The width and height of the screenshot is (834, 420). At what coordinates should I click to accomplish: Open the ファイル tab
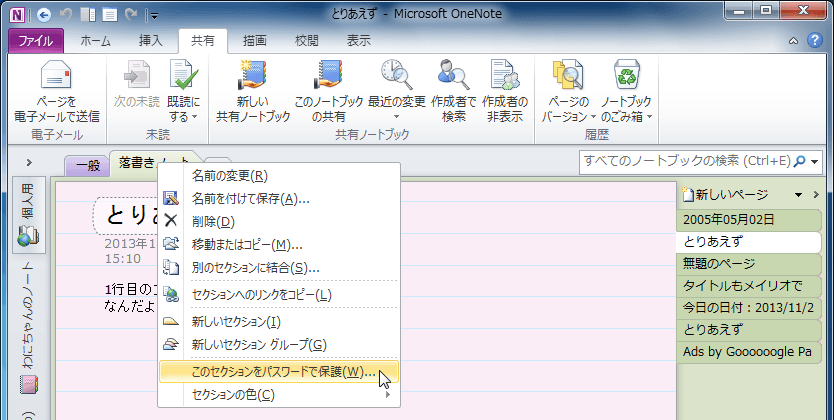click(36, 41)
